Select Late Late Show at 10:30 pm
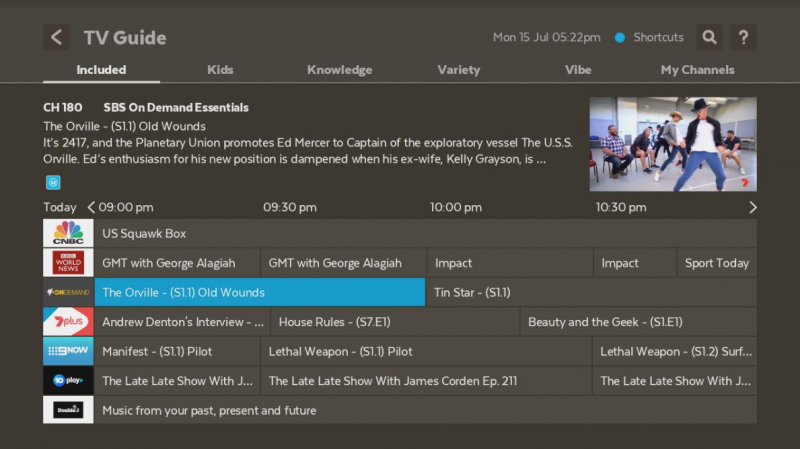This screenshot has width=800, height=449. pos(674,381)
